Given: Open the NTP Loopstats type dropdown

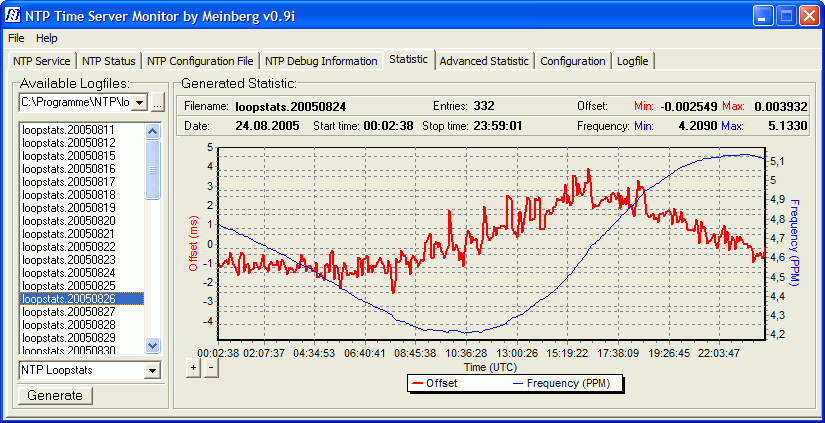Looking at the screenshot, I should [x=152, y=371].
